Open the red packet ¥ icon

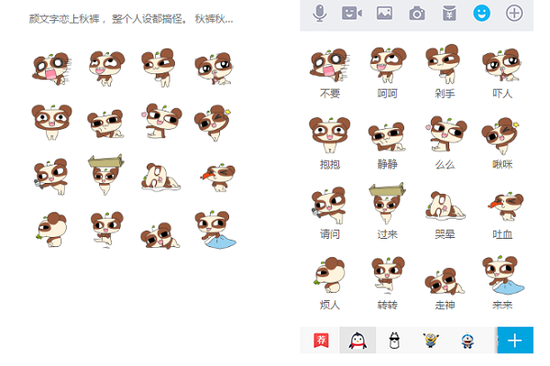pyautogui.click(x=449, y=13)
